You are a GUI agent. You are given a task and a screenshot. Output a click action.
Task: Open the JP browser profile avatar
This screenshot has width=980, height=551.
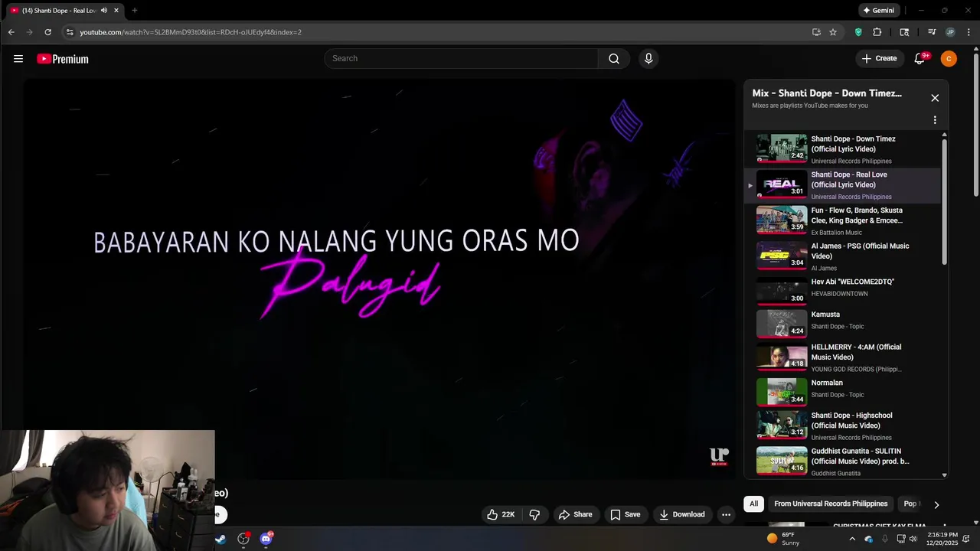click(950, 32)
